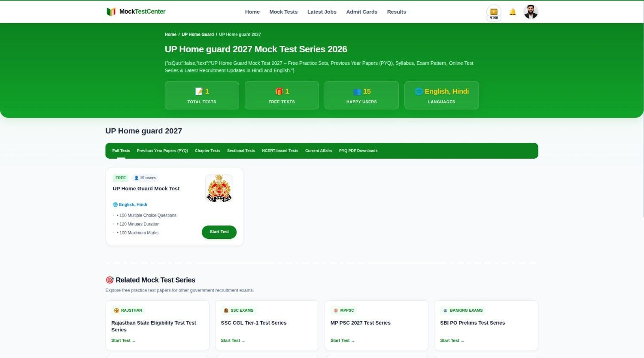This screenshot has height=358, width=644.
Task: Click the MPPSC tag icon
Action: [336, 310]
